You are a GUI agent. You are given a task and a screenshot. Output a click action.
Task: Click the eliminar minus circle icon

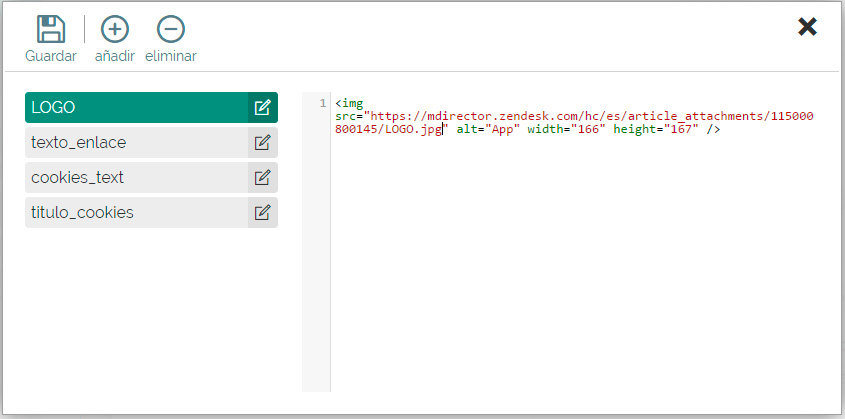click(x=171, y=29)
